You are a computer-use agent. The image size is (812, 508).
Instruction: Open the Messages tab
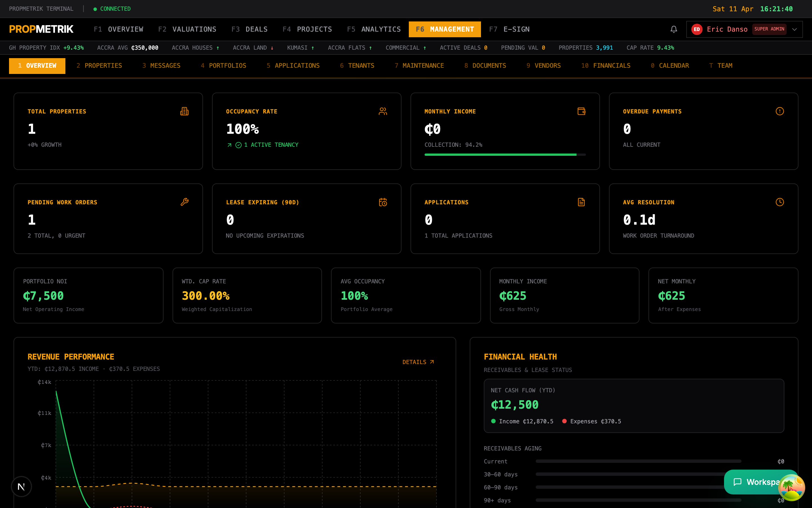pos(161,65)
